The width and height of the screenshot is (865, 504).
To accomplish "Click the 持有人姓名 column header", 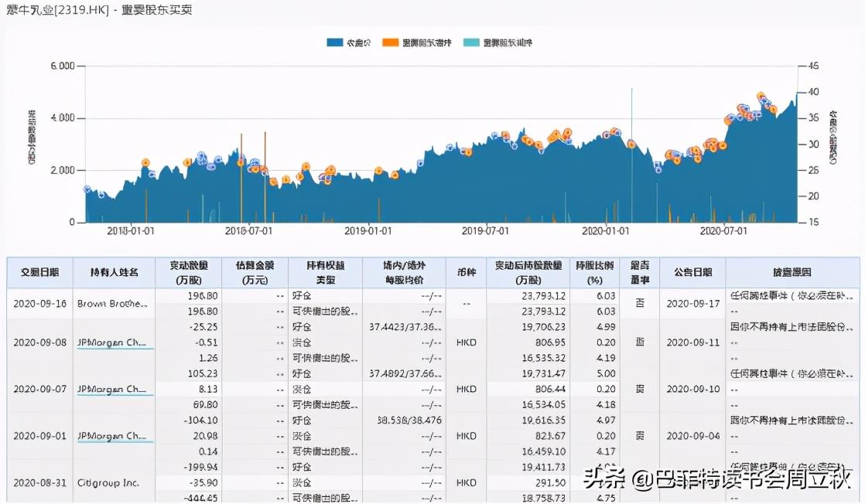I will pos(114,273).
